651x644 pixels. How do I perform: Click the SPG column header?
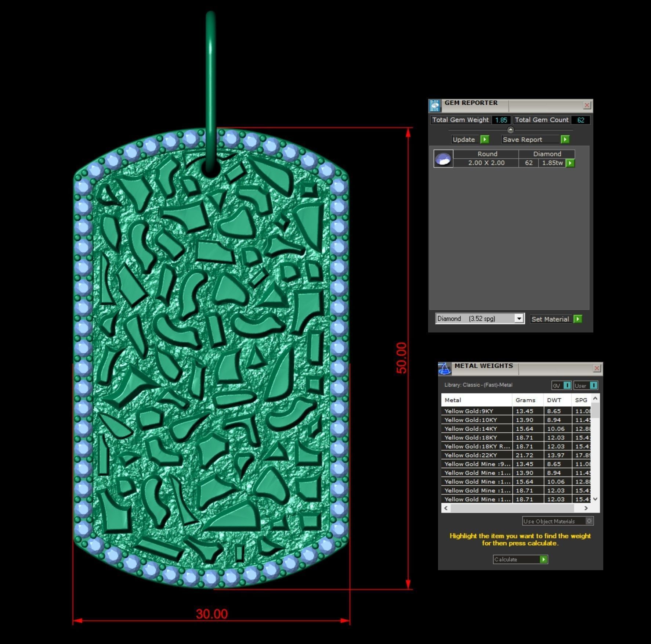pyautogui.click(x=581, y=400)
